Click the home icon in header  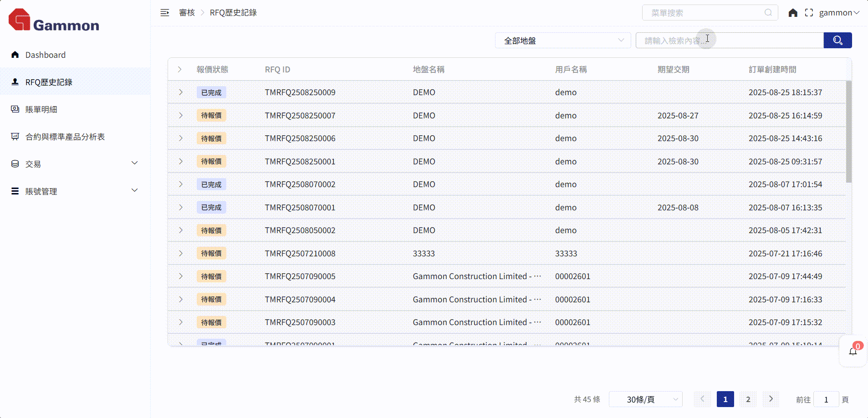tap(793, 13)
